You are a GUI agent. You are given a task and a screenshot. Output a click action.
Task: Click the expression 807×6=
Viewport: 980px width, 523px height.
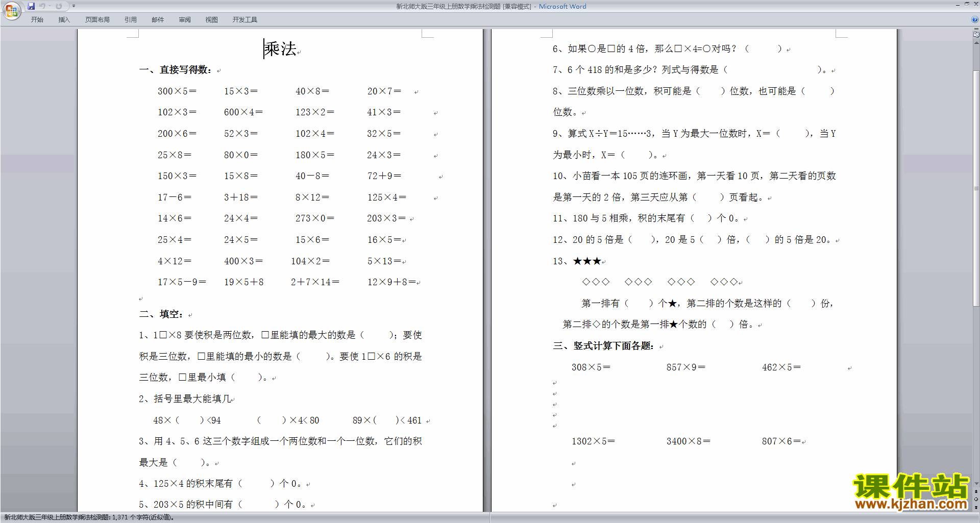(781, 441)
